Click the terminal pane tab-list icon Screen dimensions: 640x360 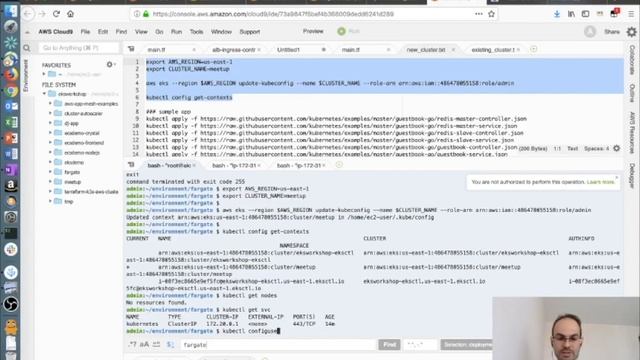click(x=131, y=165)
